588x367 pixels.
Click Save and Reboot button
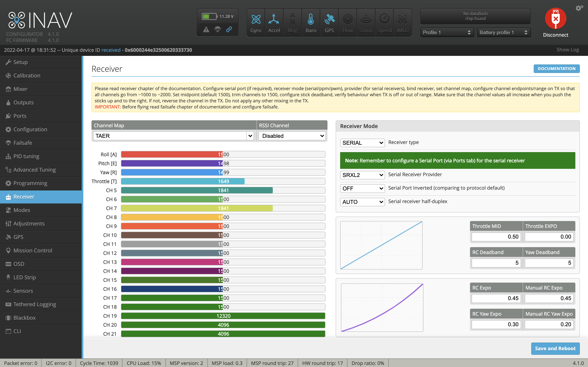click(555, 348)
